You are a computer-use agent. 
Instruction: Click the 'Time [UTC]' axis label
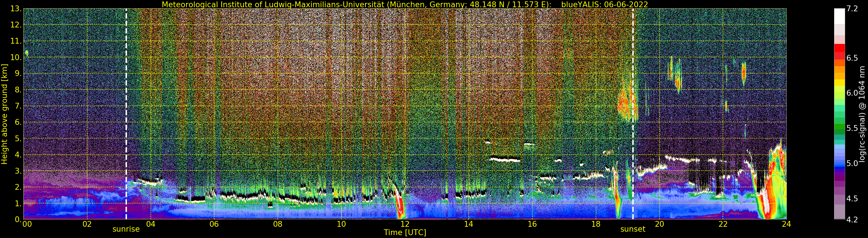(x=405, y=233)
